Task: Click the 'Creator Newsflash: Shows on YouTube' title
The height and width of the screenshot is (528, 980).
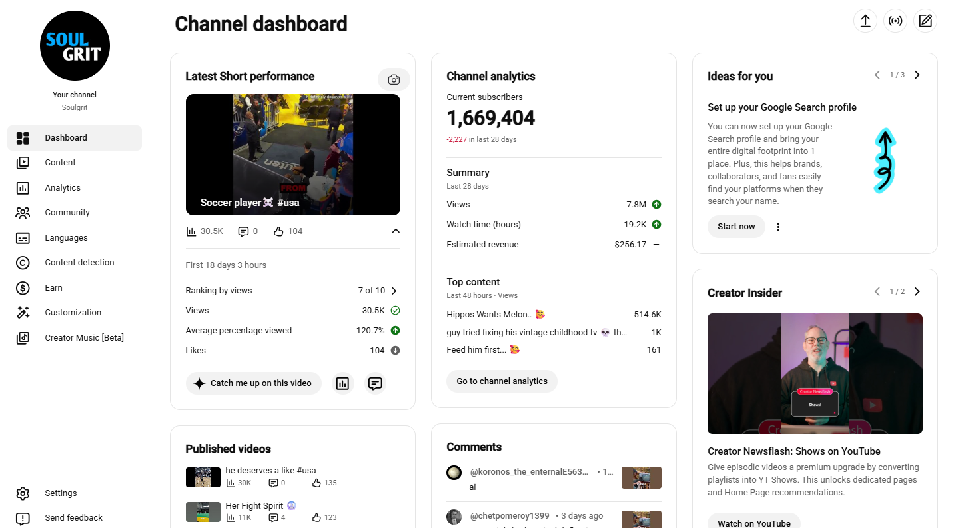Action: [794, 451]
